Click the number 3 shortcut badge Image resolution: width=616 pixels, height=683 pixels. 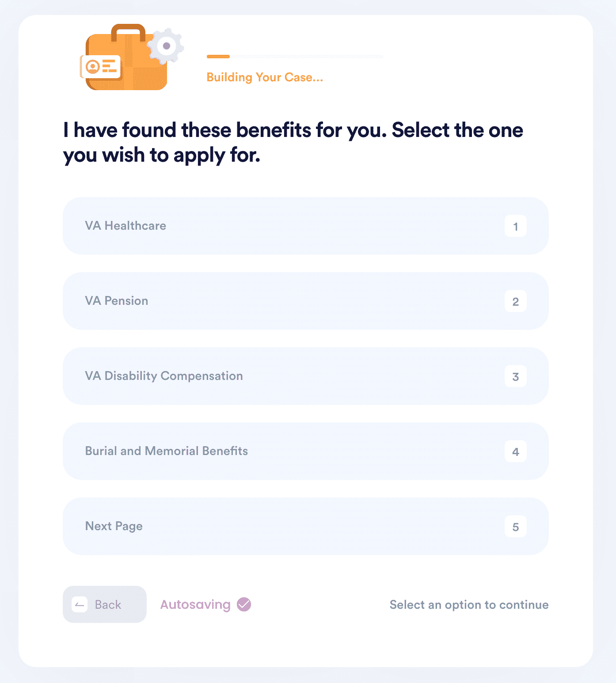tap(515, 376)
